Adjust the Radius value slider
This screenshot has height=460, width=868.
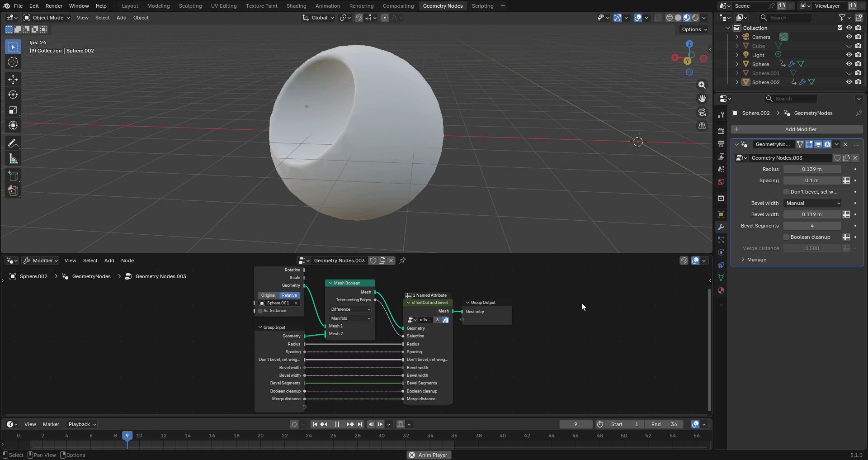[812, 169]
